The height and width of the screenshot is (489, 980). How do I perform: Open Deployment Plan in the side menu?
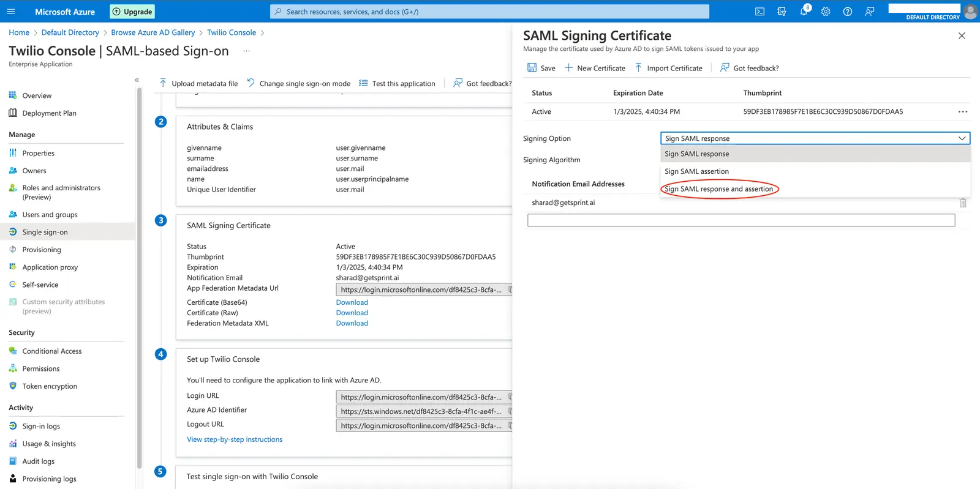(49, 113)
